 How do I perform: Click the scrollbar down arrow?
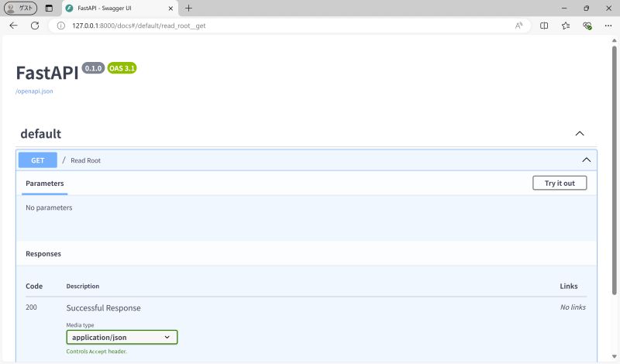(x=614, y=356)
